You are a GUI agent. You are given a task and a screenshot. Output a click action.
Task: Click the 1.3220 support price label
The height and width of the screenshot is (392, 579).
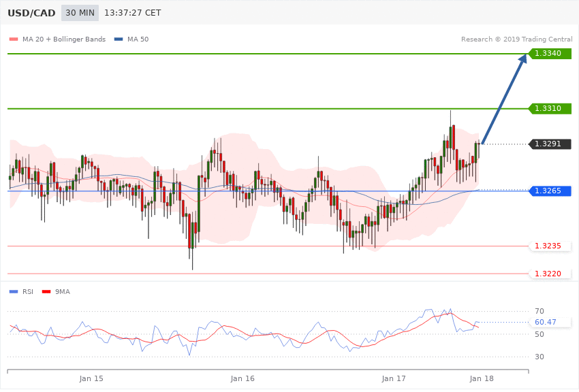tap(548, 274)
